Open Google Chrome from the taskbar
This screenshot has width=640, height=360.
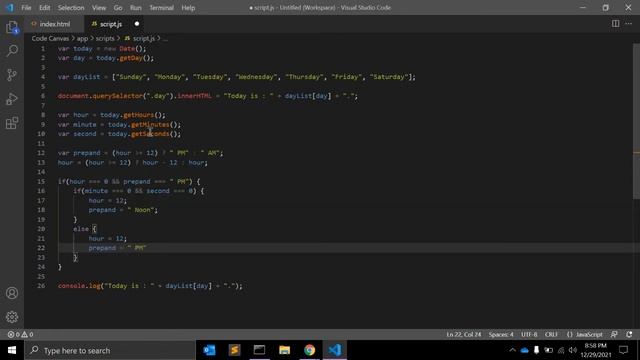[309, 350]
